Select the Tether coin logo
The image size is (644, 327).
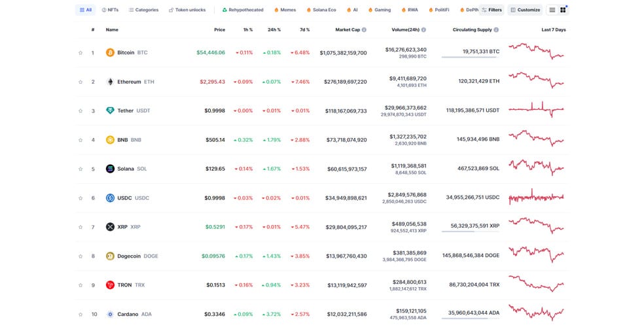(x=110, y=111)
